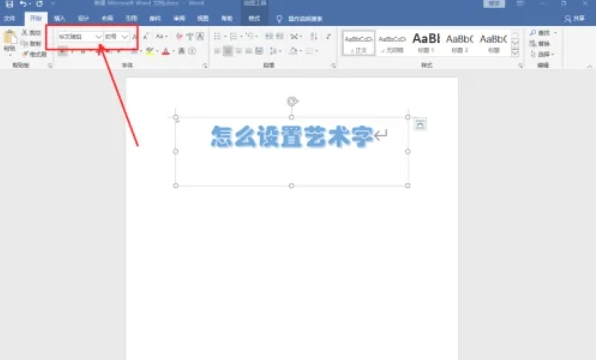Toggle Justify alignment button
The width and height of the screenshot is (597, 360).
pos(249,51)
